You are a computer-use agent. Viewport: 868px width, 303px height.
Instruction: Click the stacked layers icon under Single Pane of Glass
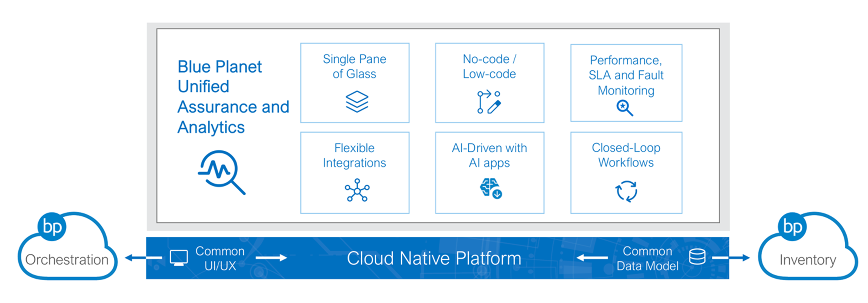click(x=357, y=101)
